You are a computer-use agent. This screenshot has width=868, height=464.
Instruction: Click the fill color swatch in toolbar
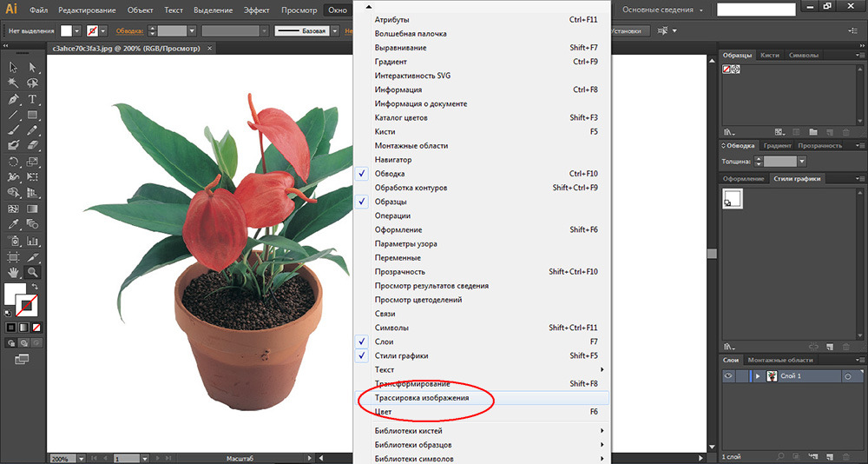[x=14, y=294]
